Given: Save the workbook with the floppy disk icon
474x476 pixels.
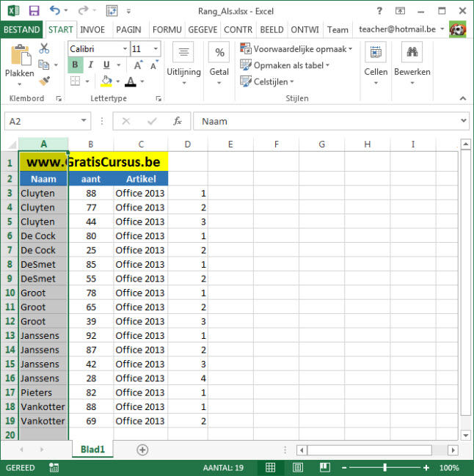Looking at the screenshot, I should pos(34,11).
